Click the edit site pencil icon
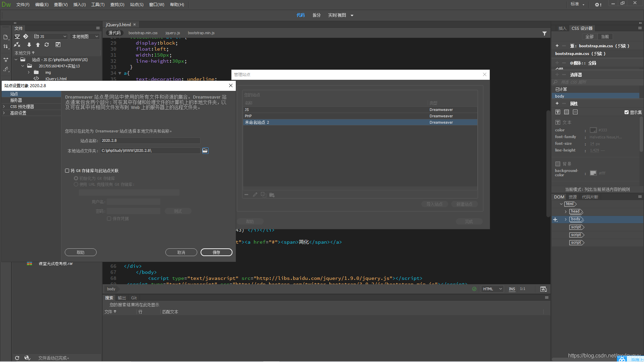The height and width of the screenshot is (362, 644). point(255,195)
